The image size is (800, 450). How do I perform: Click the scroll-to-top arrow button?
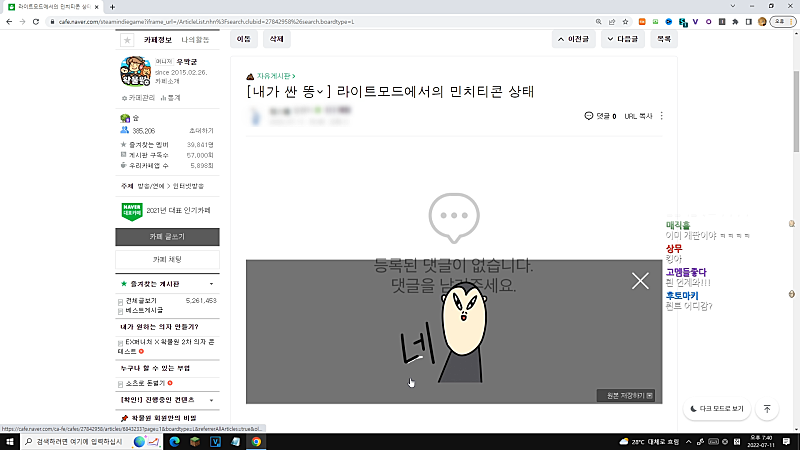click(x=767, y=409)
